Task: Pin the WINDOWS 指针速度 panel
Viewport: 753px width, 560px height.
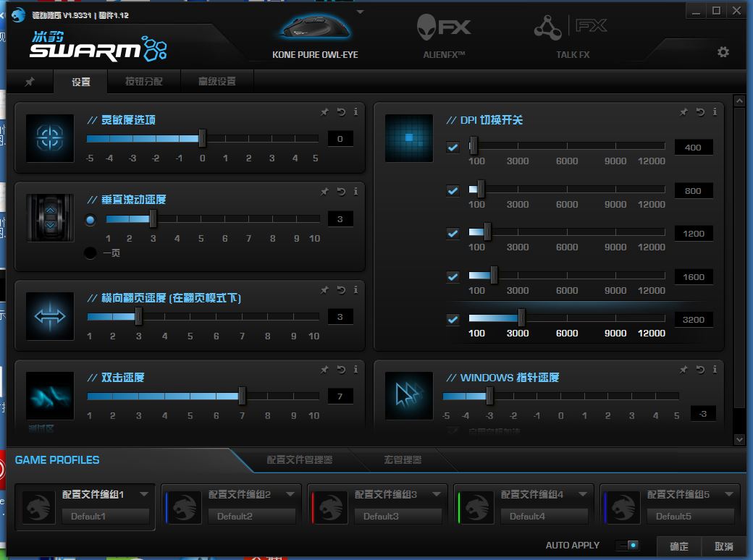Action: 683,370
